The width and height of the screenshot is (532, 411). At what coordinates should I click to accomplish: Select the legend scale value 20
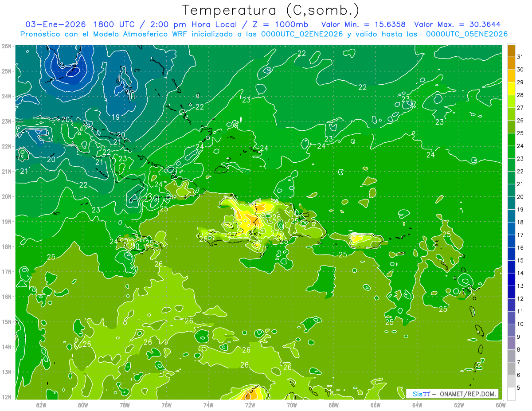(520, 197)
